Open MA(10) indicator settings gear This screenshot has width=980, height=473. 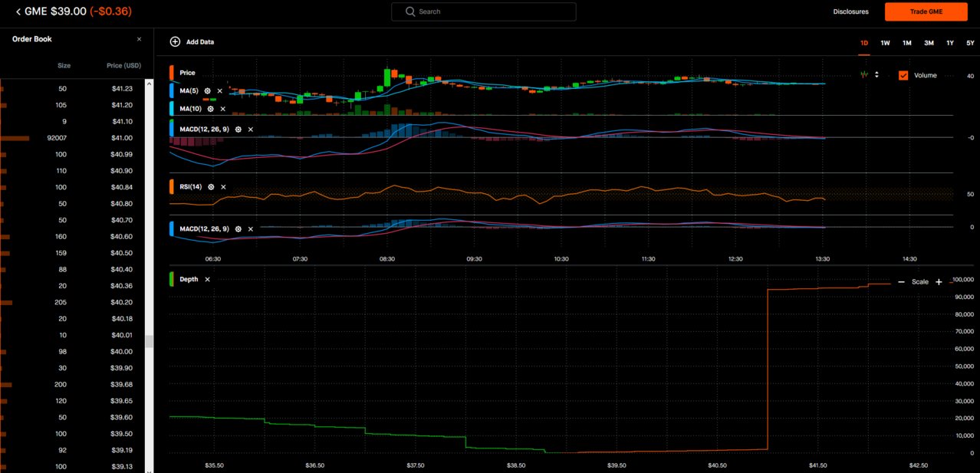(x=210, y=109)
